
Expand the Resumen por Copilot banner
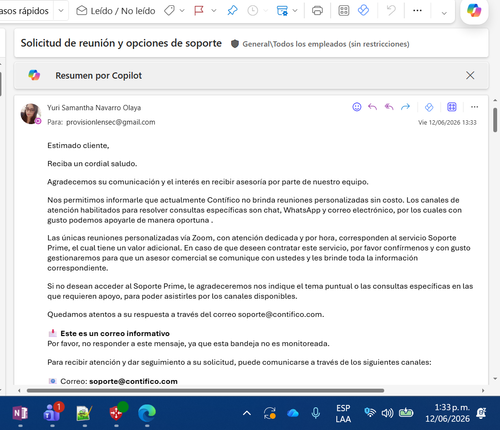tap(251, 76)
